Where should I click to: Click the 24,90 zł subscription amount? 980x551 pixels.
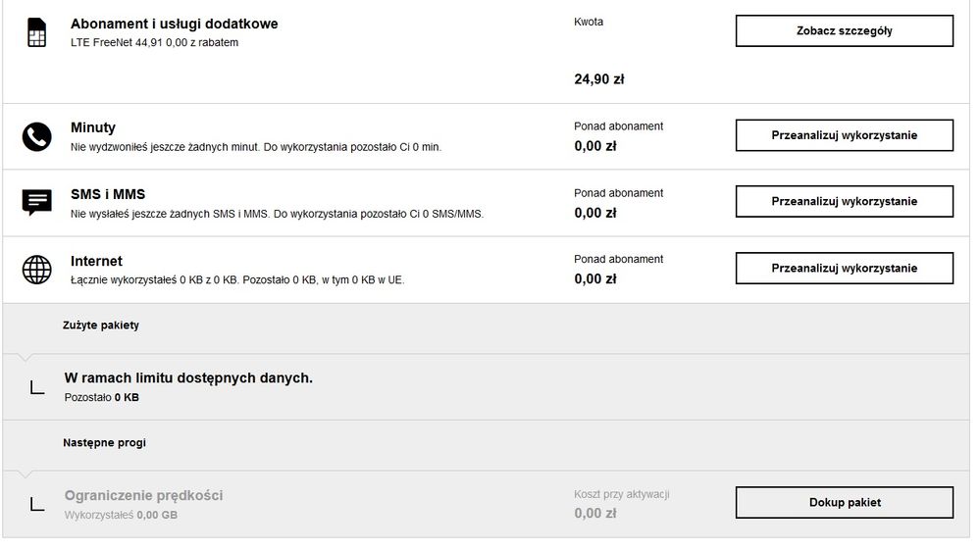click(x=598, y=79)
